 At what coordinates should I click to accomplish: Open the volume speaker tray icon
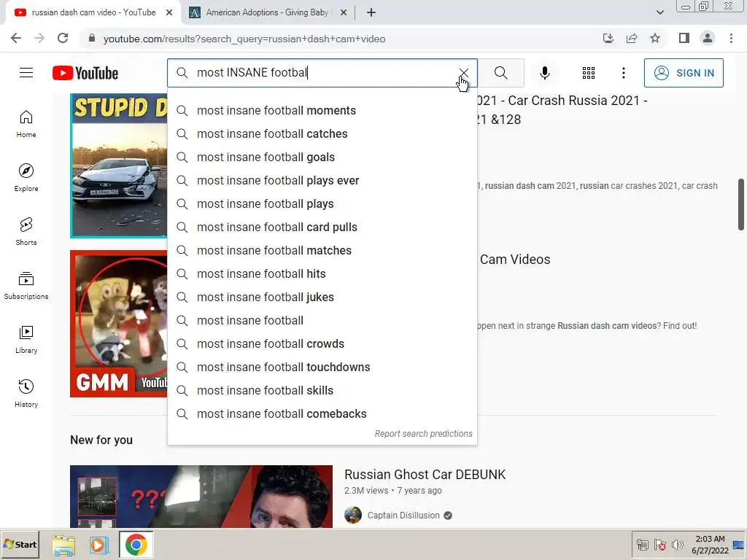[677, 545]
